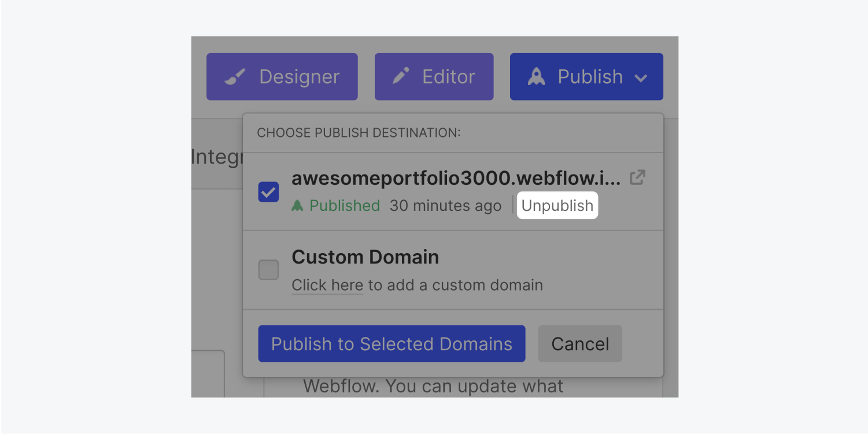Click the Published 30 minutes ago status text
The height and width of the screenshot is (434, 868).
point(399,206)
